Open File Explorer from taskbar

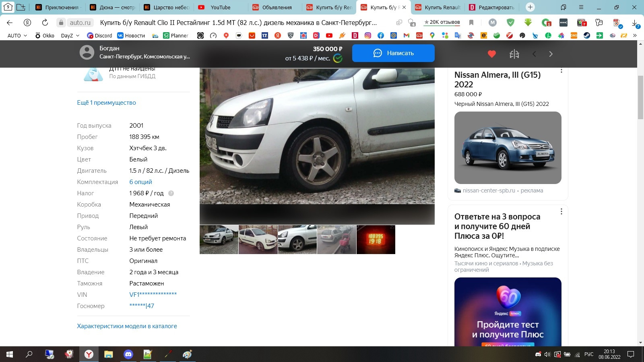click(109, 354)
